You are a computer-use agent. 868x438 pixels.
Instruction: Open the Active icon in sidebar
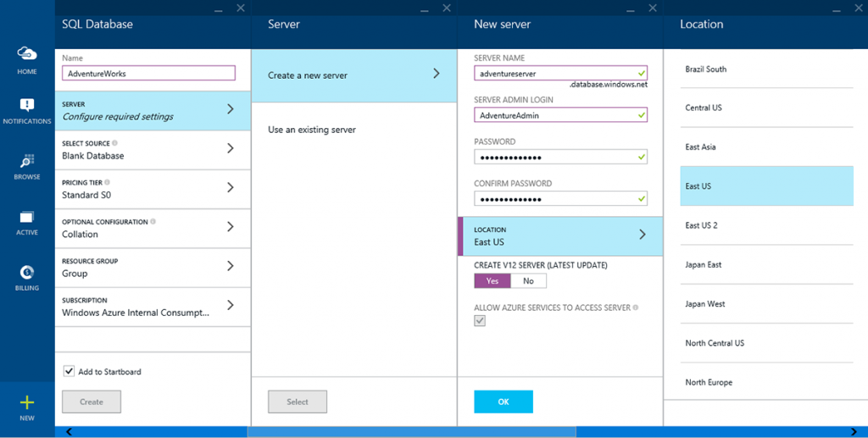[x=26, y=218]
